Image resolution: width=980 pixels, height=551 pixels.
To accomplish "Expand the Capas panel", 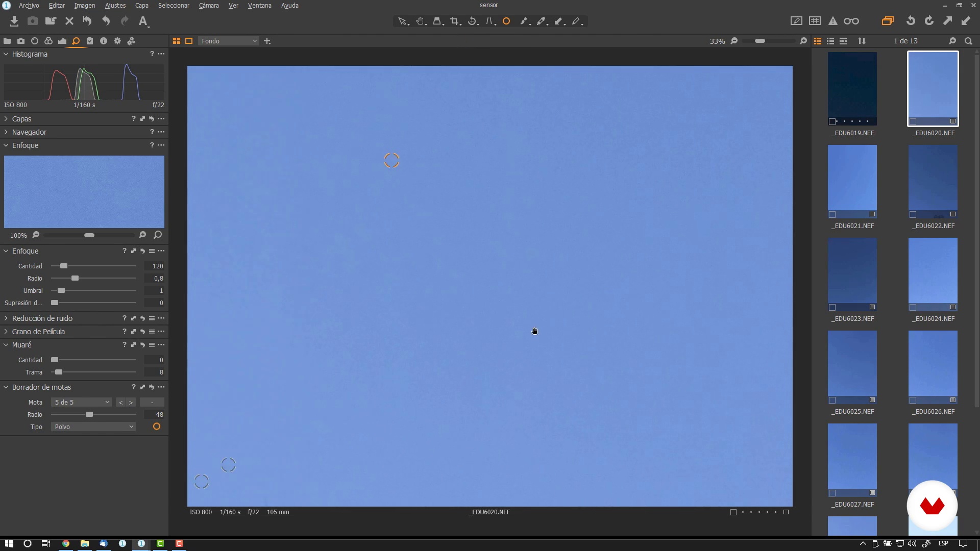I will 6,119.
